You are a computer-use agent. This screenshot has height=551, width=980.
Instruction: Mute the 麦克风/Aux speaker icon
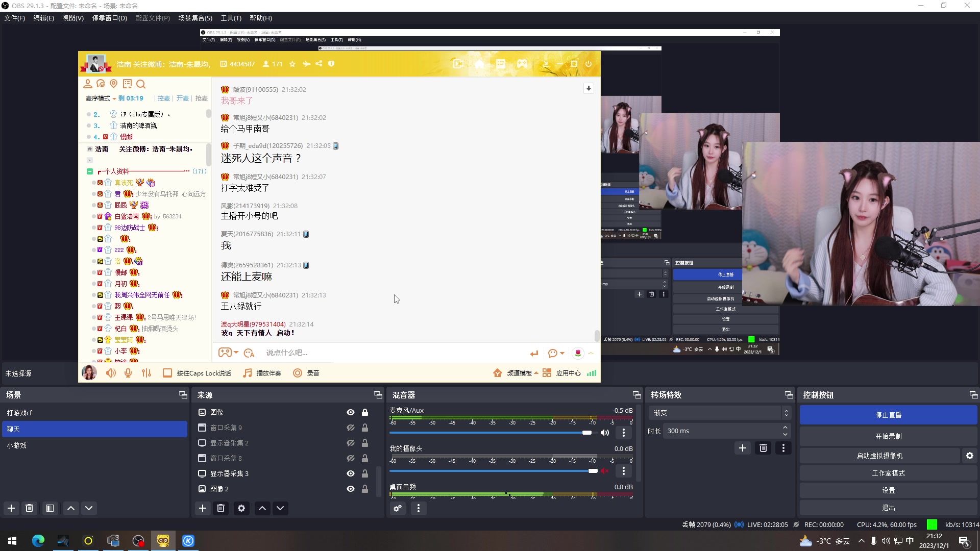click(x=605, y=433)
